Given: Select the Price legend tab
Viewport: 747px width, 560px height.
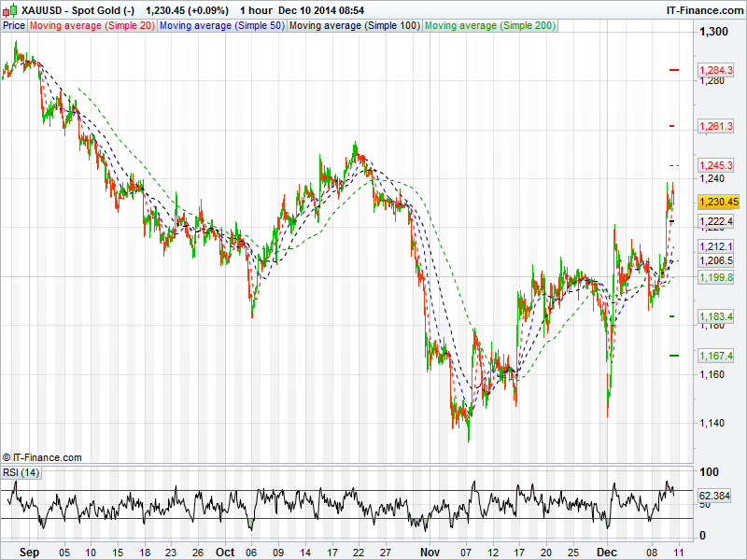Looking at the screenshot, I should pos(14,25).
